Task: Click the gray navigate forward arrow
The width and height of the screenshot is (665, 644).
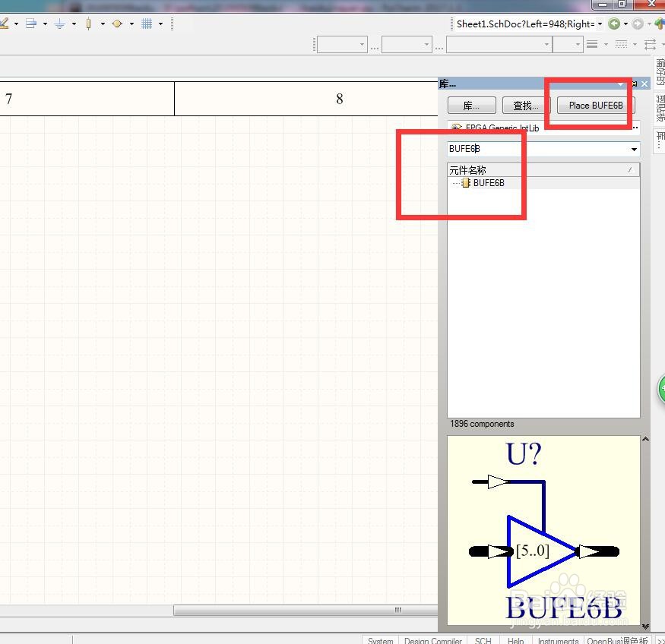Action: pyautogui.click(x=637, y=24)
